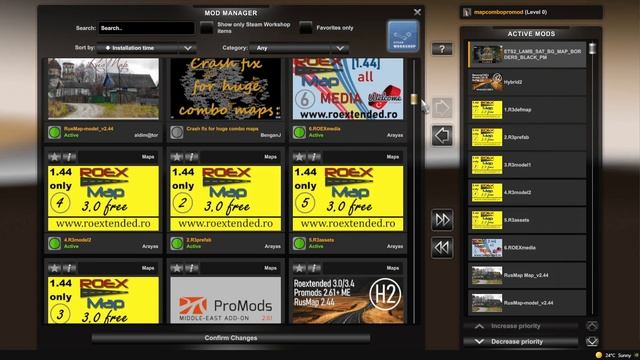
Task: Click the Active Mods list scrollbar handle
Action: click(x=592, y=48)
